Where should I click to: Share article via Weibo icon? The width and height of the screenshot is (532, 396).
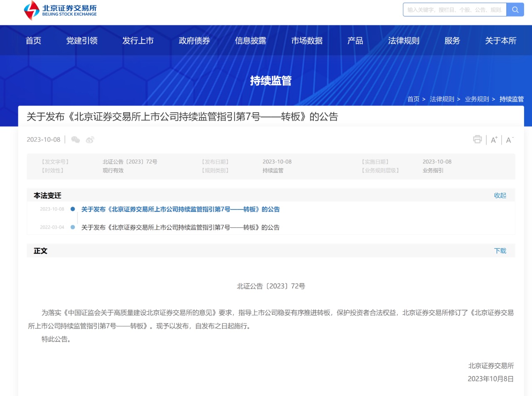coord(90,140)
